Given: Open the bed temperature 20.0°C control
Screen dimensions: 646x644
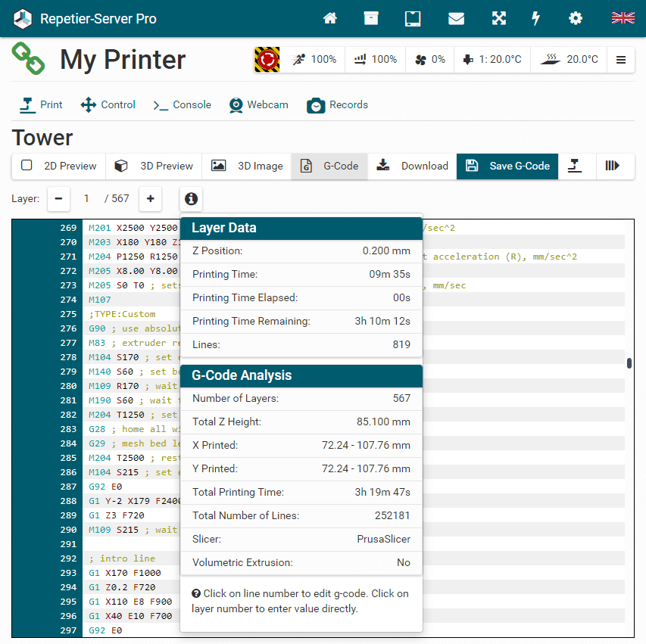Looking at the screenshot, I should [569, 60].
